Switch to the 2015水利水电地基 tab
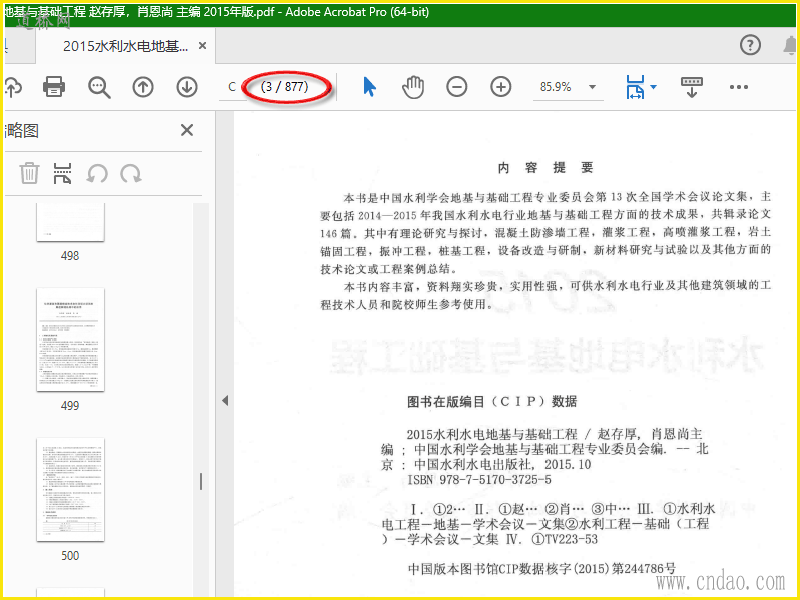Image resolution: width=800 pixels, height=600 pixels. click(126, 46)
